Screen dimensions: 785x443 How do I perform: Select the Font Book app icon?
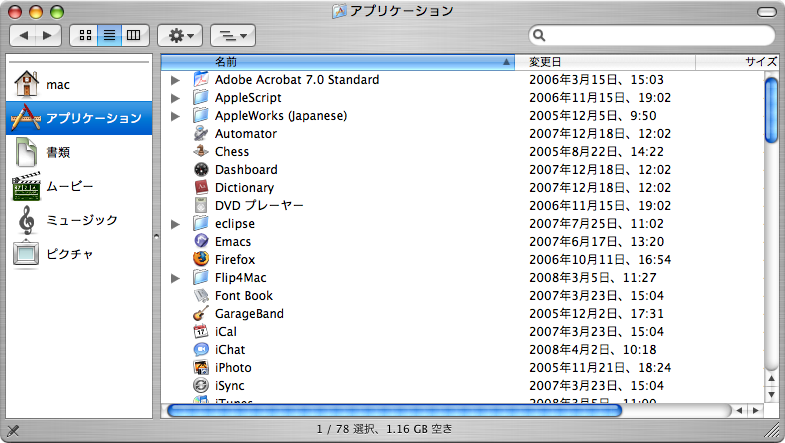(x=201, y=295)
